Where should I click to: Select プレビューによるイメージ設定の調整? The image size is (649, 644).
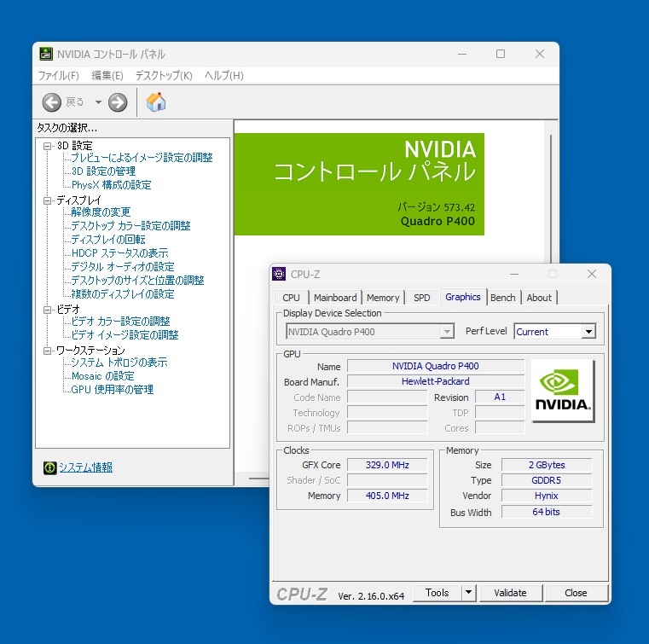click(142, 158)
